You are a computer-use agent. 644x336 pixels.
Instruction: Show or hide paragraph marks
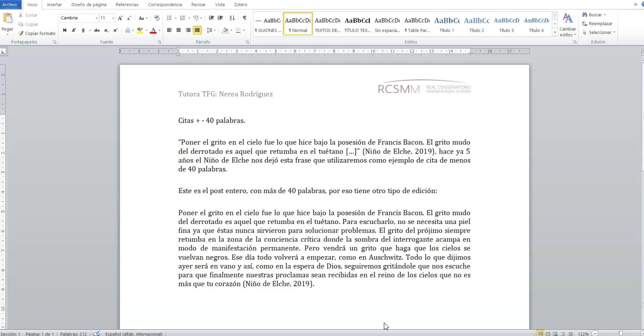[x=244, y=18]
